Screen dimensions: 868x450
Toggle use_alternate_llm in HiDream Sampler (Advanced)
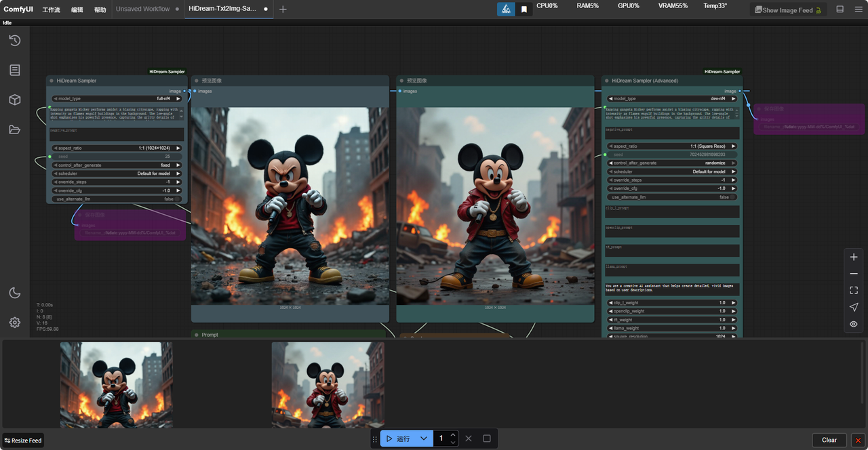pos(671,197)
